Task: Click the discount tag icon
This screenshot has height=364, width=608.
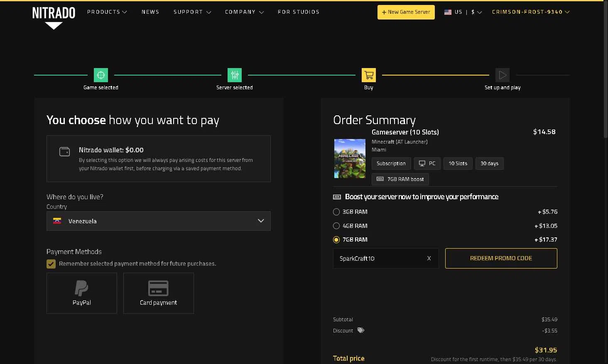Action: [x=361, y=330]
